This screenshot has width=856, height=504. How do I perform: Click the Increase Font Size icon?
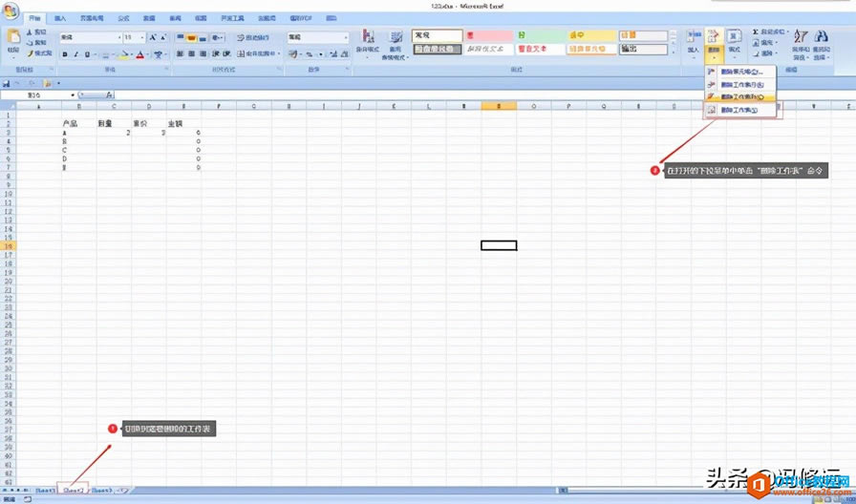153,37
